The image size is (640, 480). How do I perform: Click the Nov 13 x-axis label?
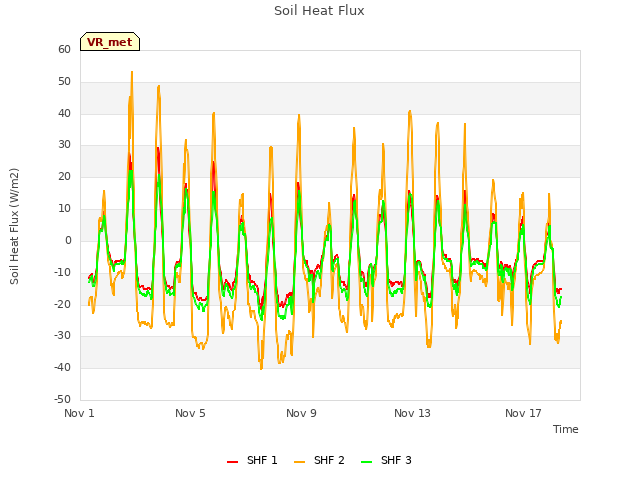(x=412, y=413)
